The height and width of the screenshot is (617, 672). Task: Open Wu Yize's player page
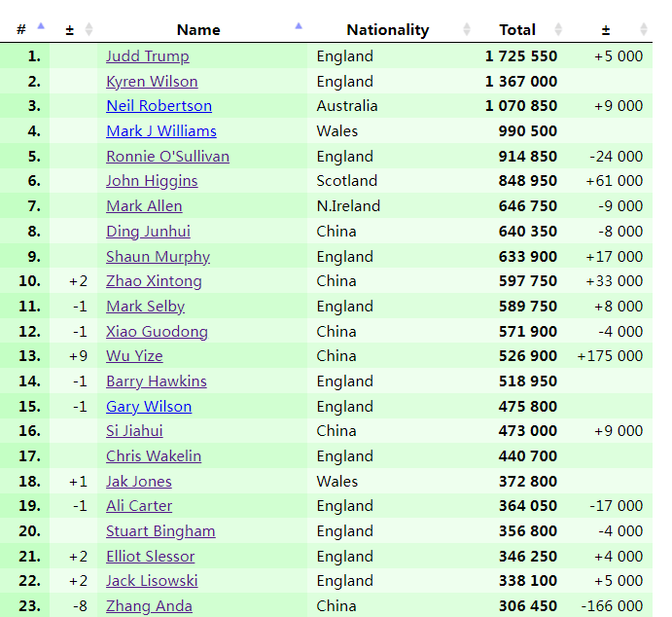(134, 356)
